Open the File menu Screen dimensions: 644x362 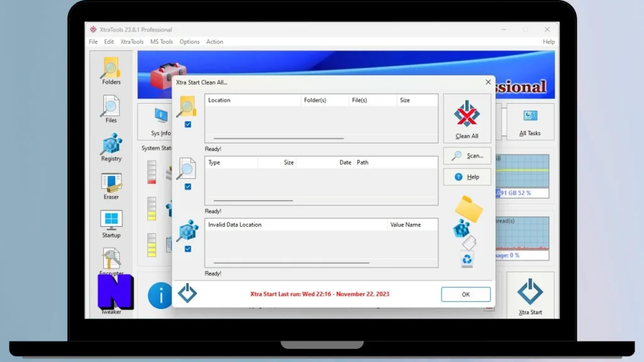coord(93,42)
